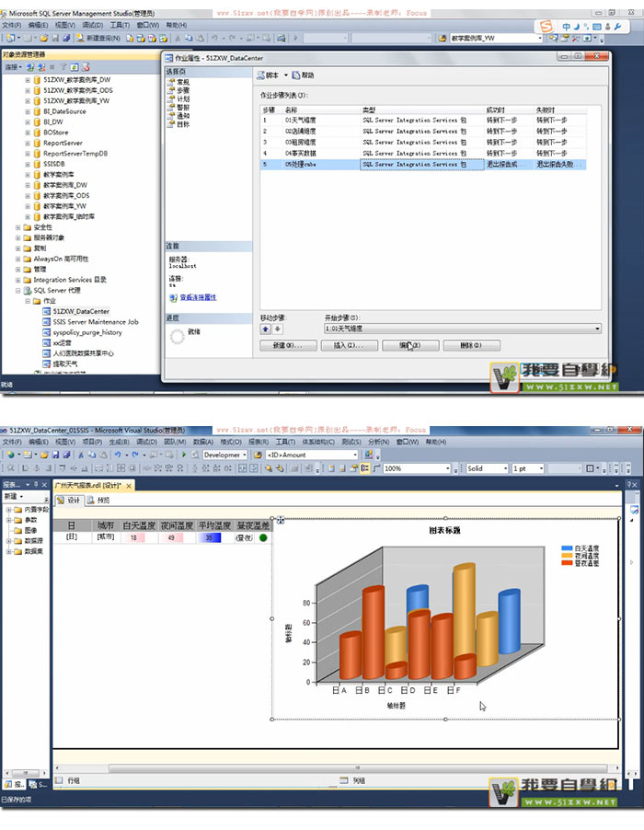Click the green start debugging arrow in Visual Studio

coord(184,455)
